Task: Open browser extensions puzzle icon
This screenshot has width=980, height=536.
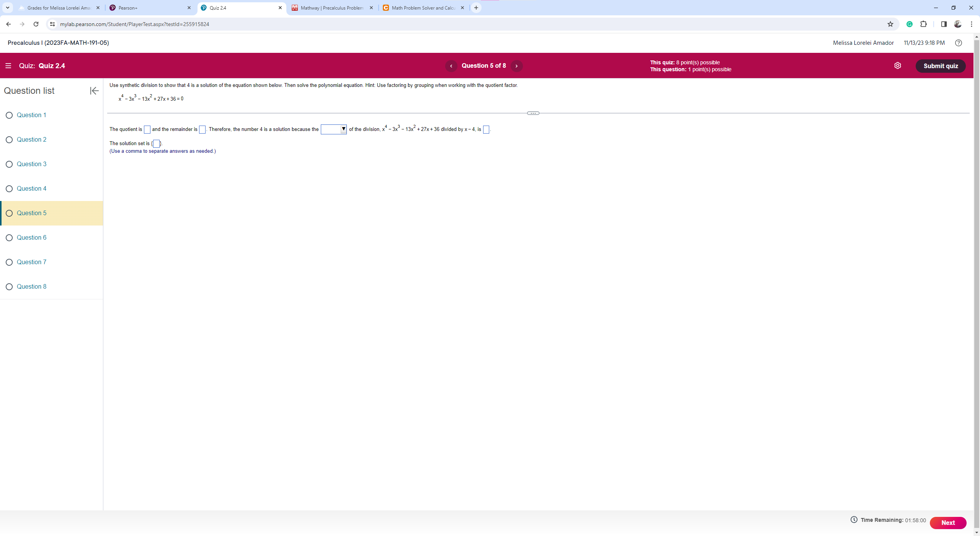Action: [x=923, y=24]
